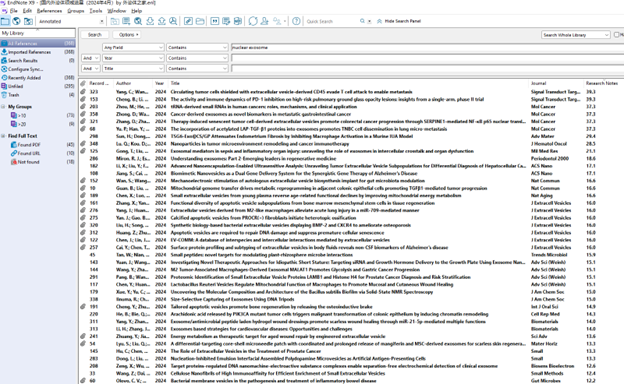Start Find Full Text from toolbar icon
624x384 pixels.
coord(173,21)
